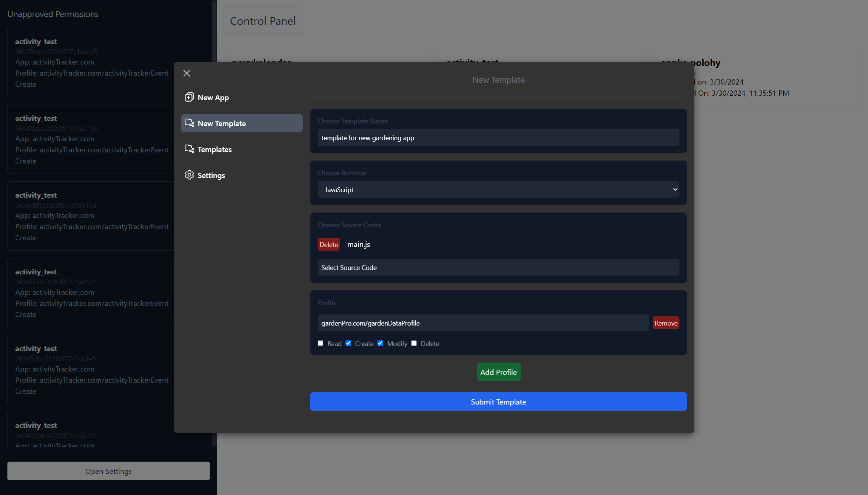Click the New Template folder icon

point(189,123)
